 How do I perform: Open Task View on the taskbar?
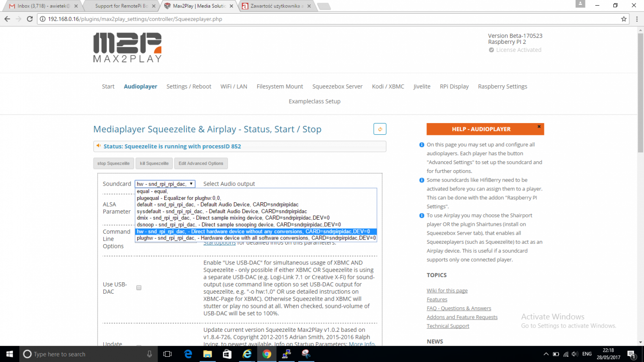tap(167, 354)
